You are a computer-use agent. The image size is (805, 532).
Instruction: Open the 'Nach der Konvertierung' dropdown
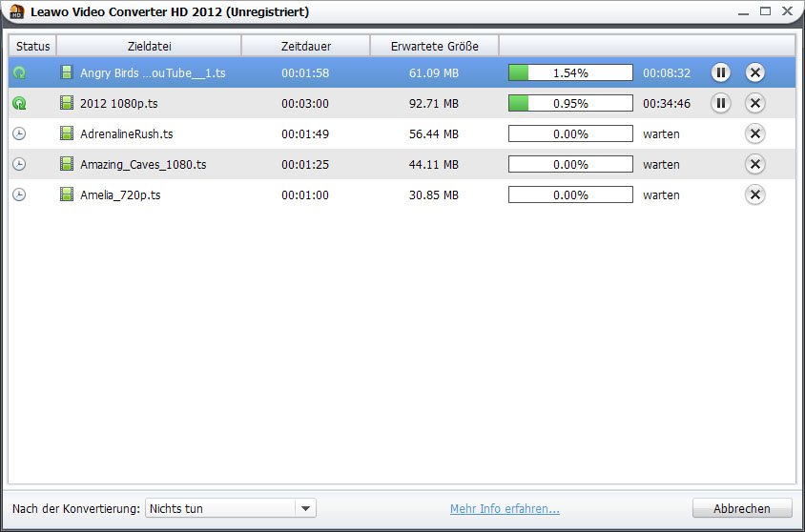tap(231, 508)
